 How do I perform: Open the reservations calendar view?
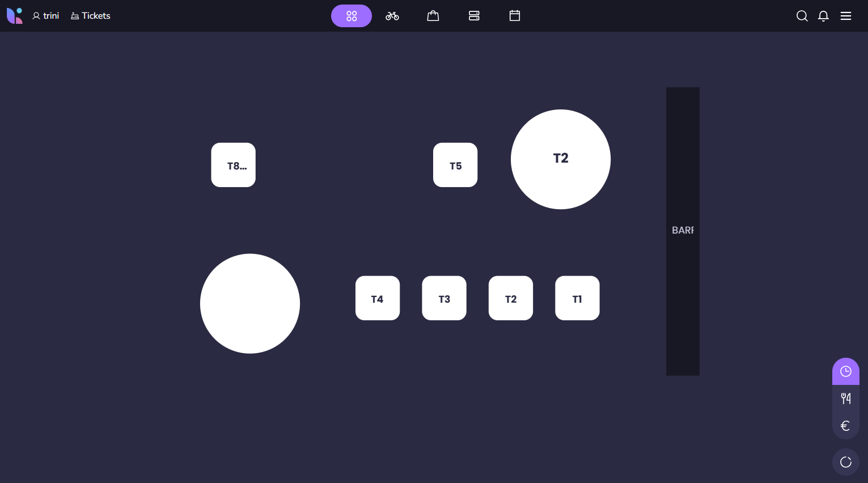coord(515,16)
